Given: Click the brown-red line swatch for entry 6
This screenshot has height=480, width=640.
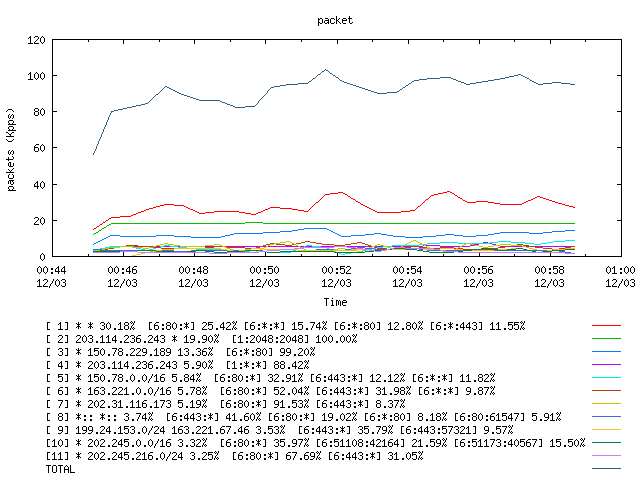Looking at the screenshot, I should [606, 391].
